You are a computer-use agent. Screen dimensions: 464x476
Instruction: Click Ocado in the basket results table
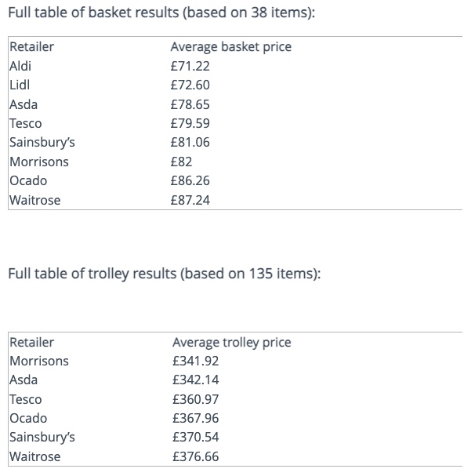[28, 180]
